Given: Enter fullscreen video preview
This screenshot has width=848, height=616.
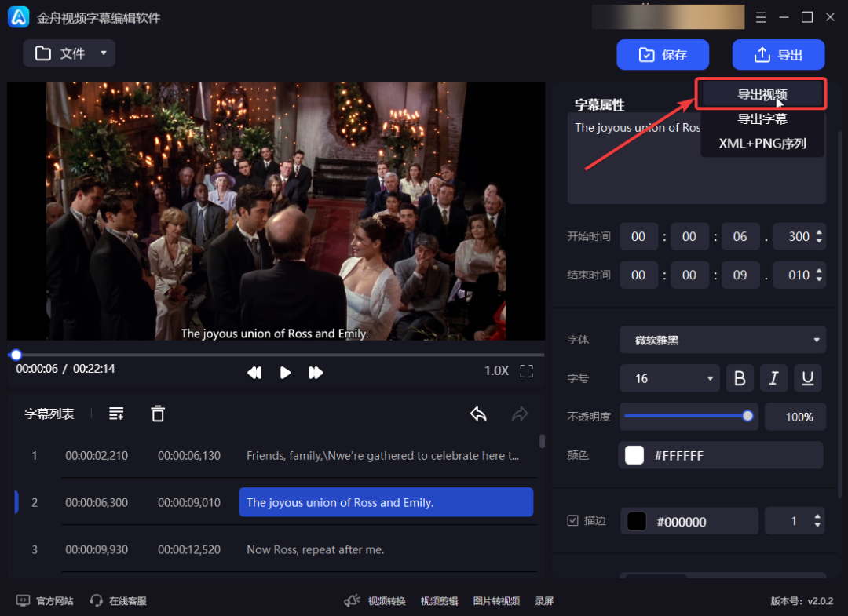Looking at the screenshot, I should tap(526, 370).
